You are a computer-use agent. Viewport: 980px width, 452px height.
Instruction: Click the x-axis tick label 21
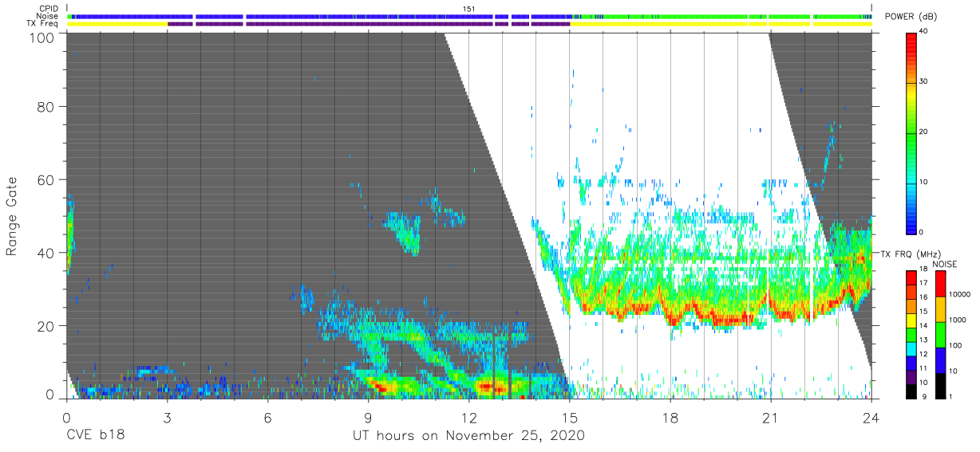771,417
